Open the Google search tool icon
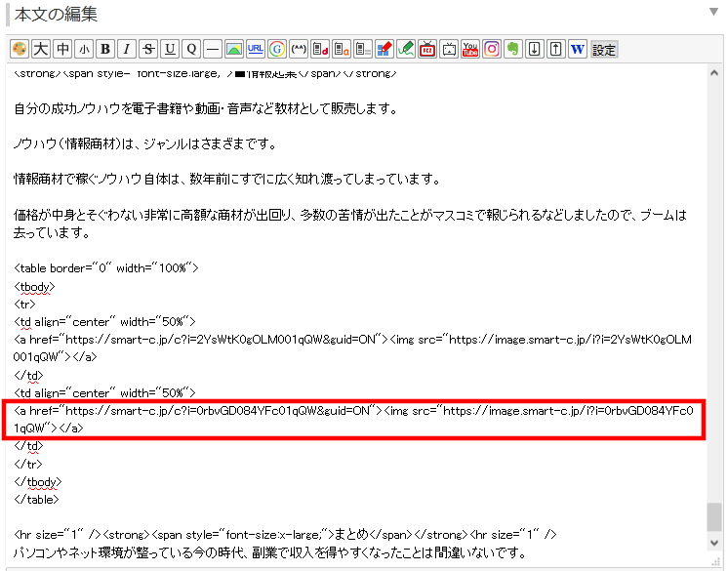 coord(277,49)
